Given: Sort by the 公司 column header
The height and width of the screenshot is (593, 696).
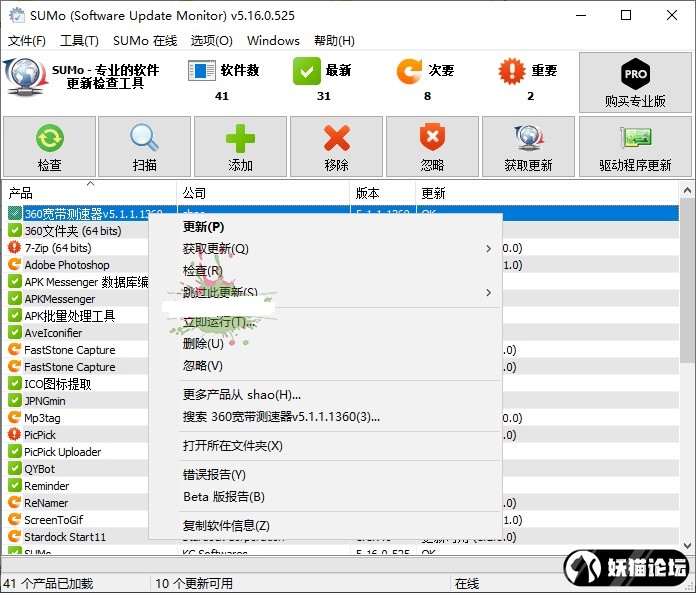Looking at the screenshot, I should 263,193.
